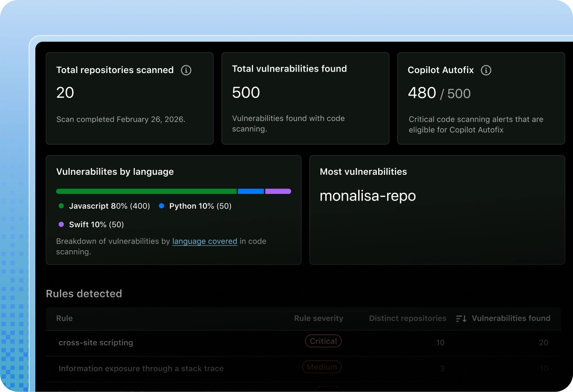The width and height of the screenshot is (573, 392).
Task: Click blue Python segment of language bar
Action: point(251,191)
